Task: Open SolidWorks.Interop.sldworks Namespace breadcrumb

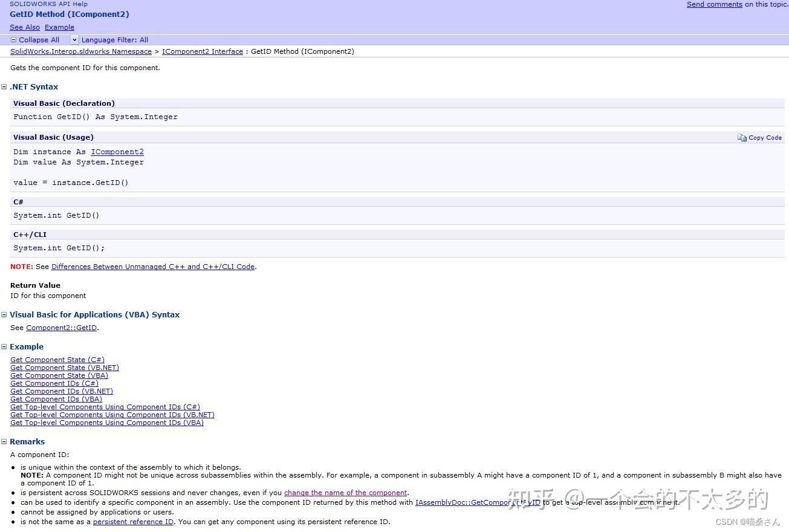Action: pyautogui.click(x=81, y=51)
